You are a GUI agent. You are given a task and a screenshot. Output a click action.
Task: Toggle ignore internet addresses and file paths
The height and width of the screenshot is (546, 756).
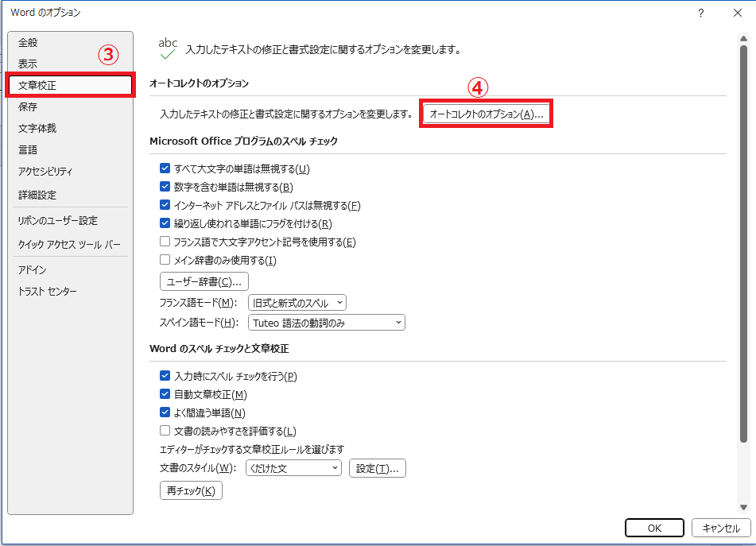pyautogui.click(x=165, y=205)
